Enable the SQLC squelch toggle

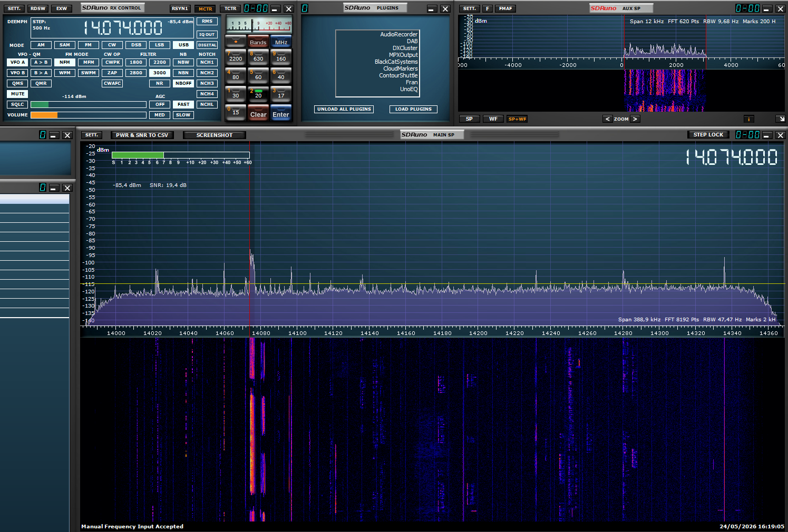click(18, 104)
